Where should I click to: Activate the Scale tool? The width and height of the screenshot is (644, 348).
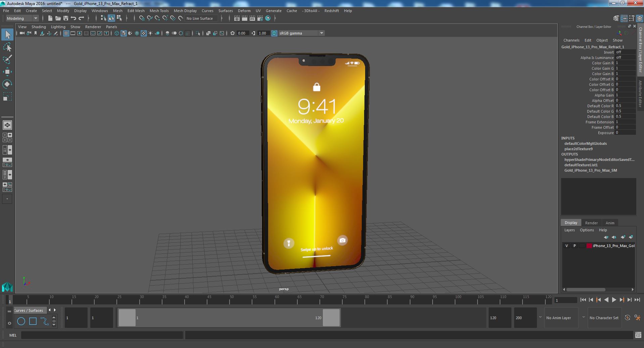pyautogui.click(x=7, y=97)
